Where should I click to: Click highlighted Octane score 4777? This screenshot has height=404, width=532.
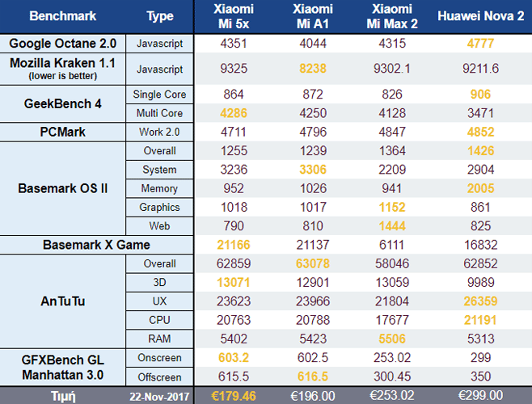[x=480, y=44]
